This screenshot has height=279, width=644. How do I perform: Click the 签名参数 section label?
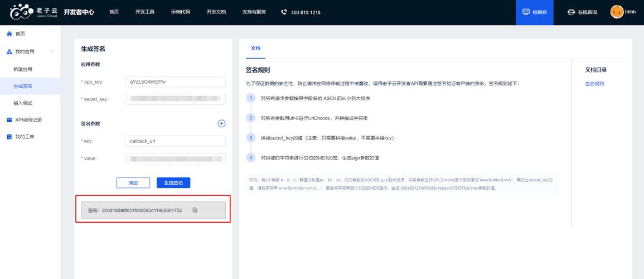click(x=90, y=123)
